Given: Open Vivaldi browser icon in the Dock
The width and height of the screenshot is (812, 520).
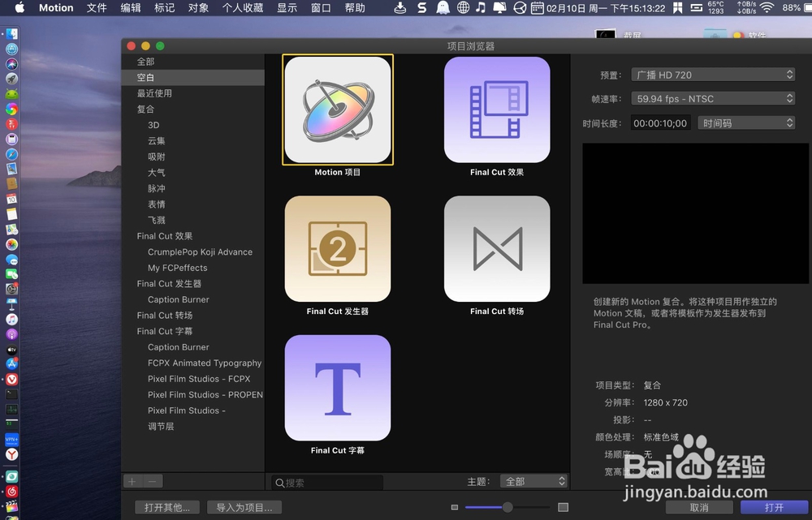Looking at the screenshot, I should [11, 380].
